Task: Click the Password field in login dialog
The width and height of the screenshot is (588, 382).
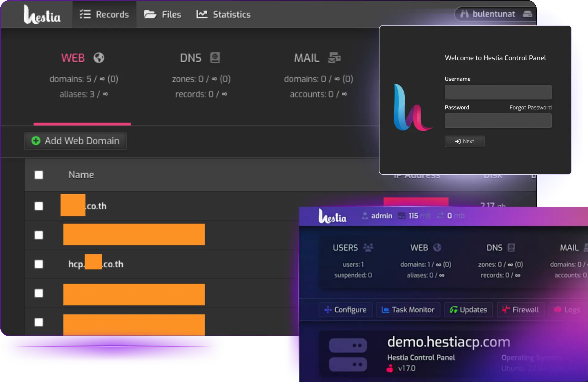Action: [498, 121]
